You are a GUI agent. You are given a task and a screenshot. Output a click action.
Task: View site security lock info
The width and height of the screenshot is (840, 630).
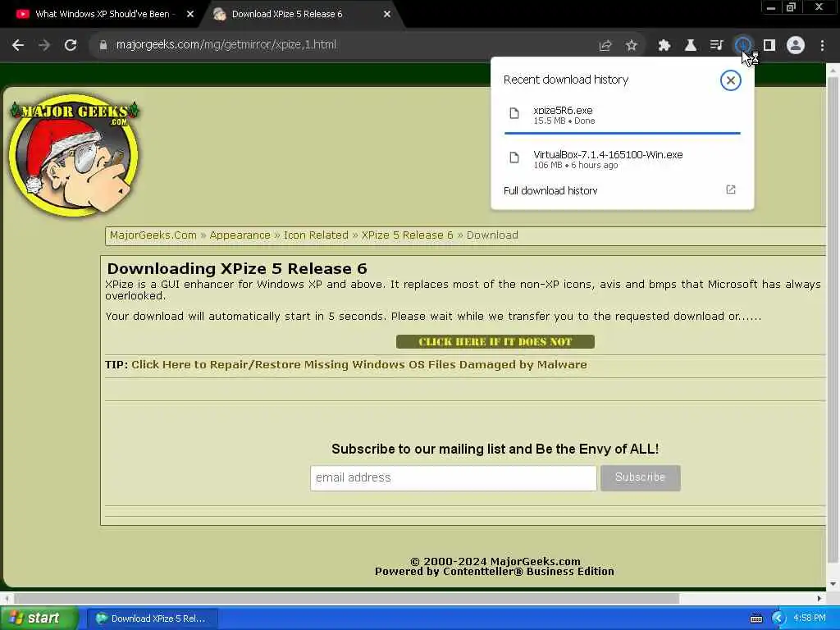pyautogui.click(x=103, y=45)
